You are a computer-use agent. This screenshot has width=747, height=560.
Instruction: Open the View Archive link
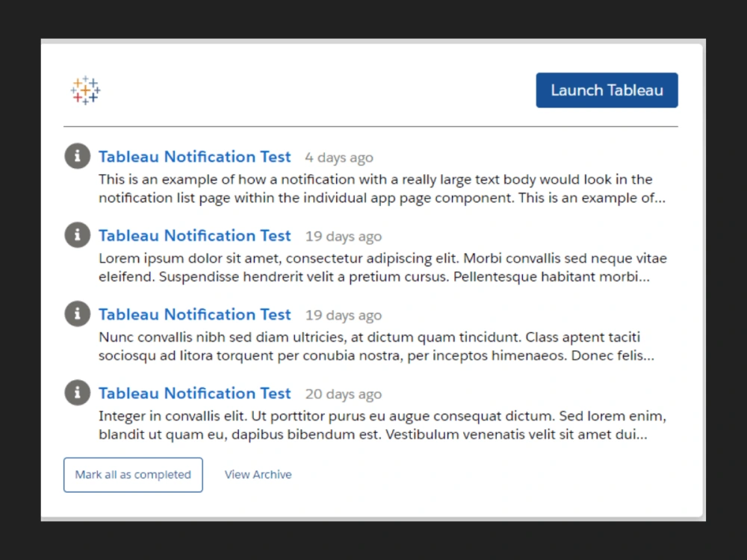258,475
